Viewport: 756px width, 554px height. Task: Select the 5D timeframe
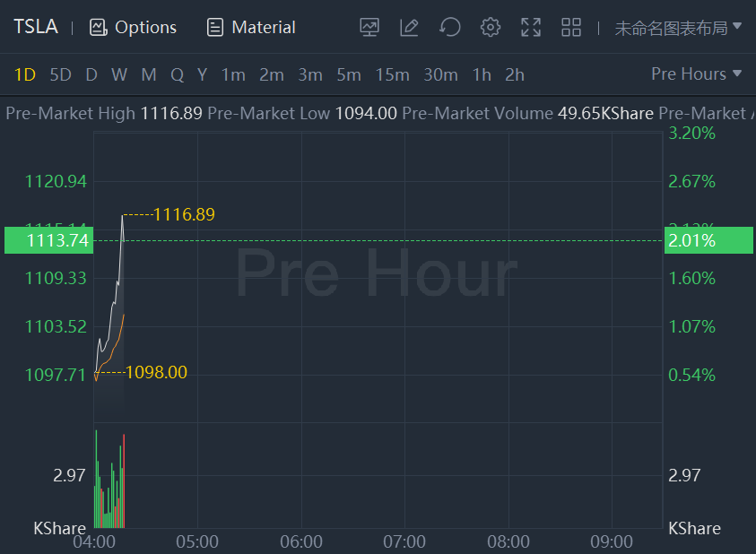pos(60,74)
